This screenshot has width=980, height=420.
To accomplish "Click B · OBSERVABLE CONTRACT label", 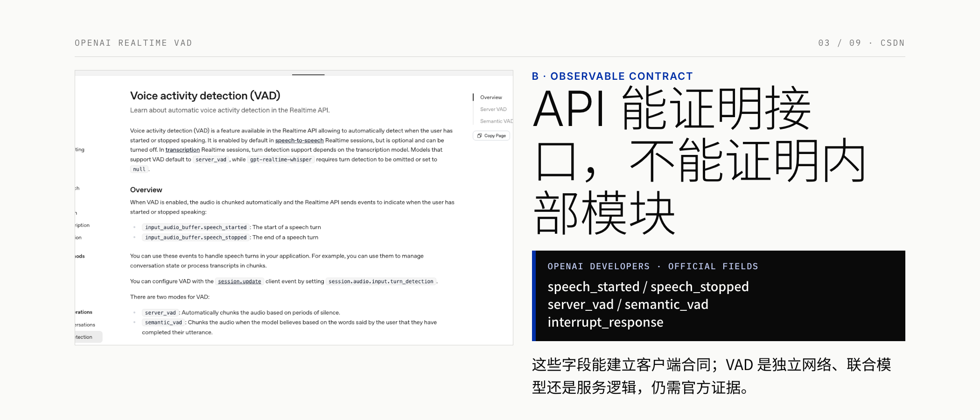I will pyautogui.click(x=612, y=76).
